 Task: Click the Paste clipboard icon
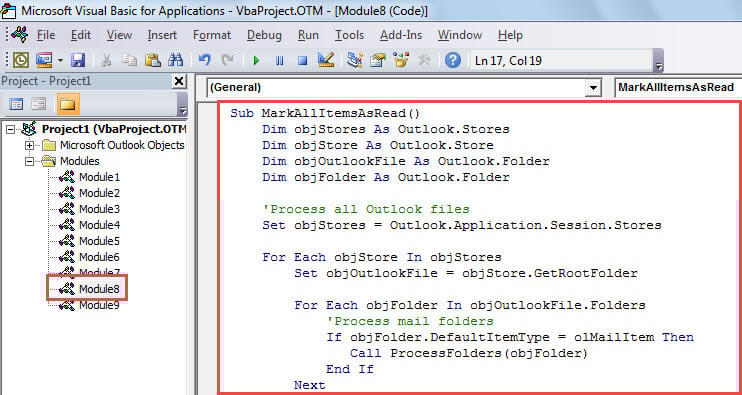(x=153, y=61)
